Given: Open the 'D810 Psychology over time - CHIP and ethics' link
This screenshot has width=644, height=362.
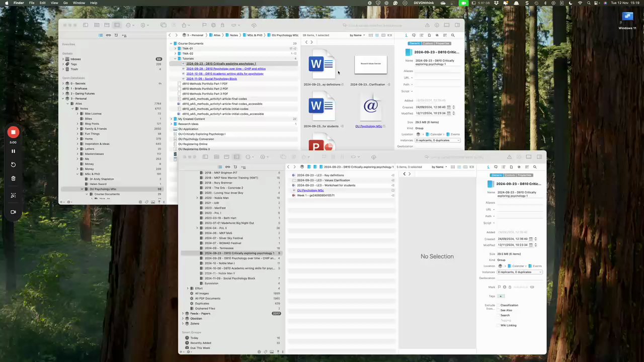Looking at the screenshot, I should pyautogui.click(x=226, y=69).
